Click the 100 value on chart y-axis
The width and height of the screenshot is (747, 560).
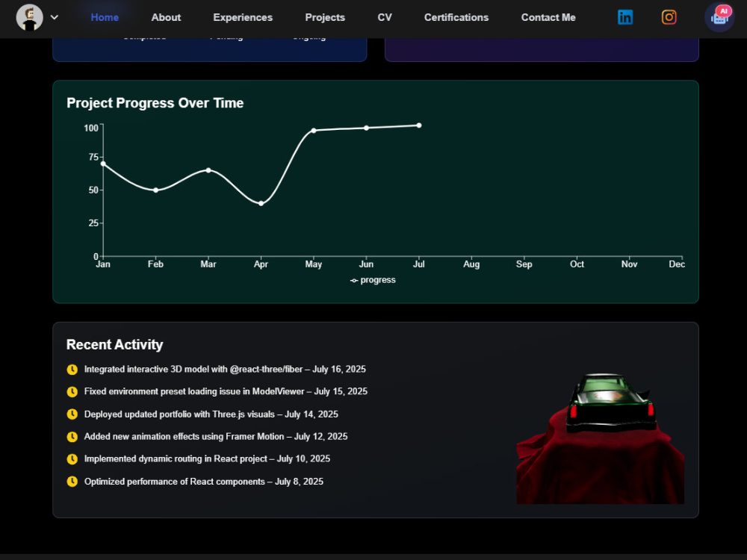click(91, 128)
